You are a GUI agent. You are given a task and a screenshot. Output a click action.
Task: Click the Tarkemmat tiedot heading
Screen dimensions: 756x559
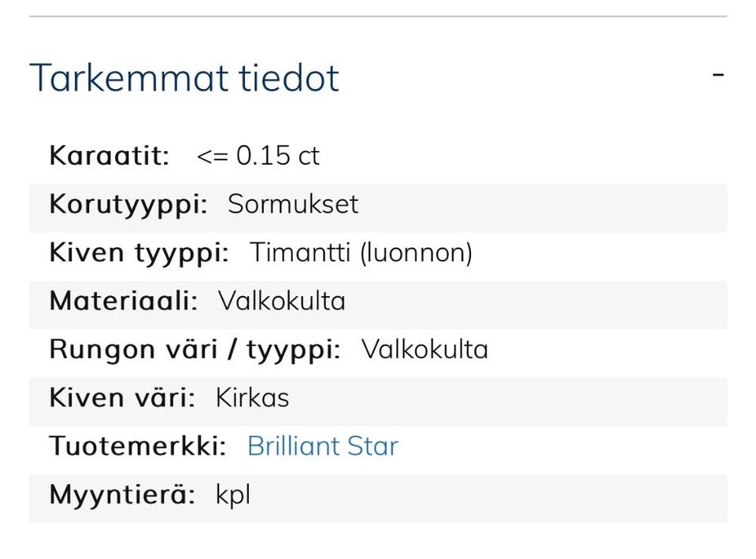click(x=184, y=78)
